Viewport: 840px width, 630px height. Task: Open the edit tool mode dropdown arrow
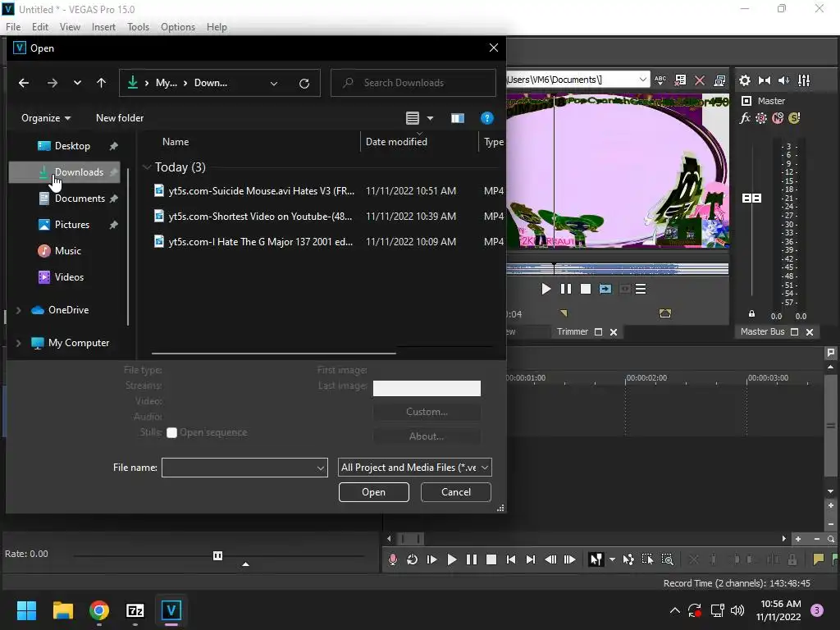[612, 559]
